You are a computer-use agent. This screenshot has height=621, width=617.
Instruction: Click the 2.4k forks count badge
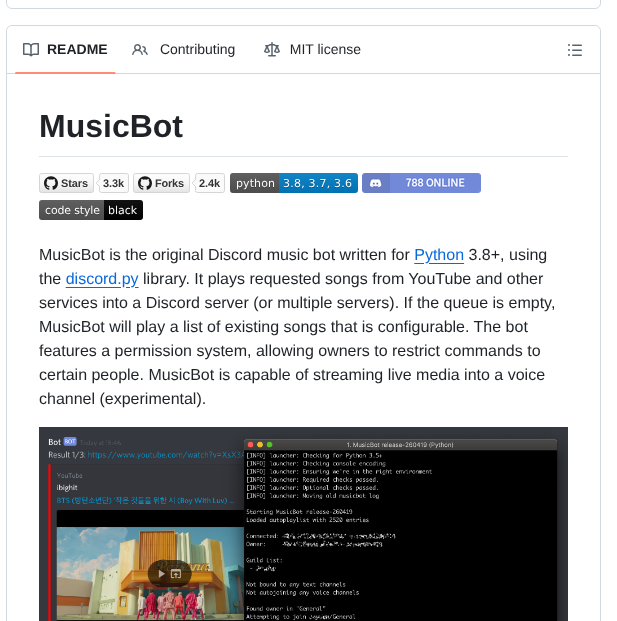coord(209,183)
